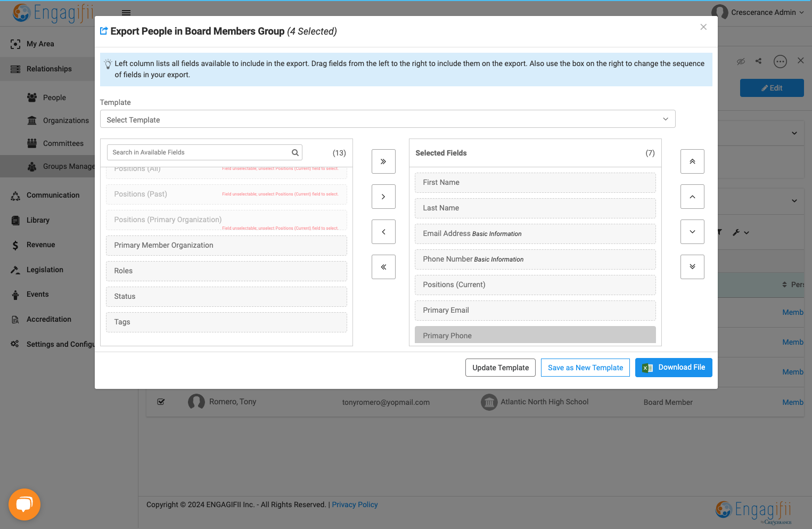Open the chat support bubble
This screenshot has width=812, height=529.
click(x=24, y=504)
